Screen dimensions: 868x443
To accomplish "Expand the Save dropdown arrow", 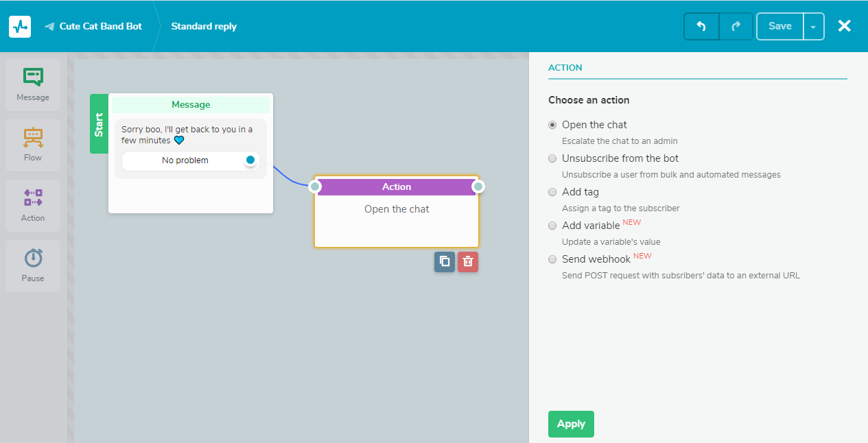I will pyautogui.click(x=813, y=27).
